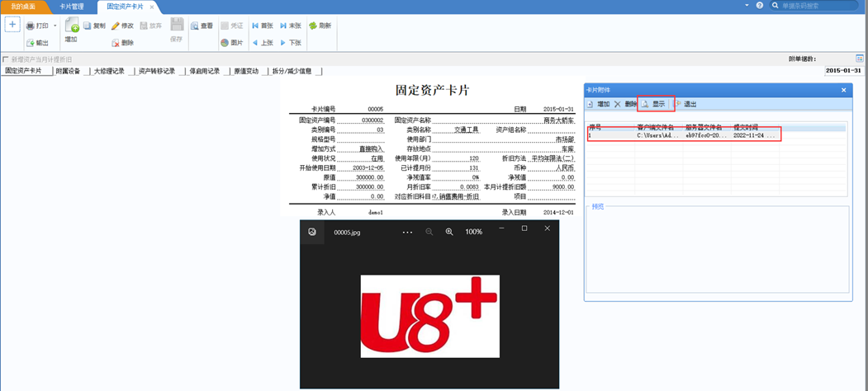The height and width of the screenshot is (391, 868).
Task: Click the 增加方式 value 直接购入
Action: pyautogui.click(x=372, y=149)
